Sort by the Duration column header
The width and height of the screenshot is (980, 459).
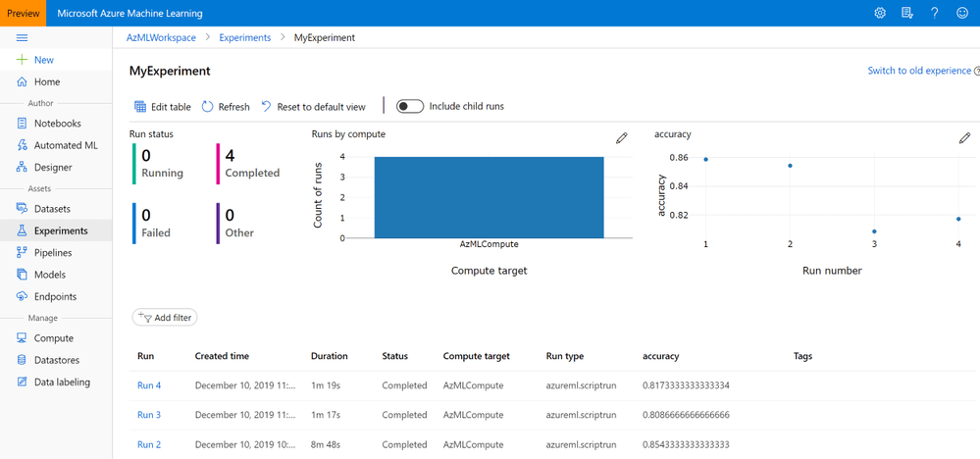pos(330,356)
